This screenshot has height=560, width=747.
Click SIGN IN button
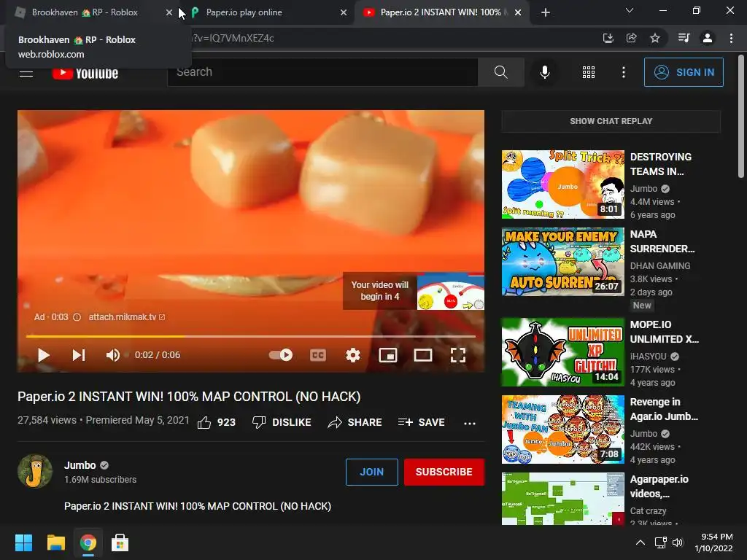684,72
